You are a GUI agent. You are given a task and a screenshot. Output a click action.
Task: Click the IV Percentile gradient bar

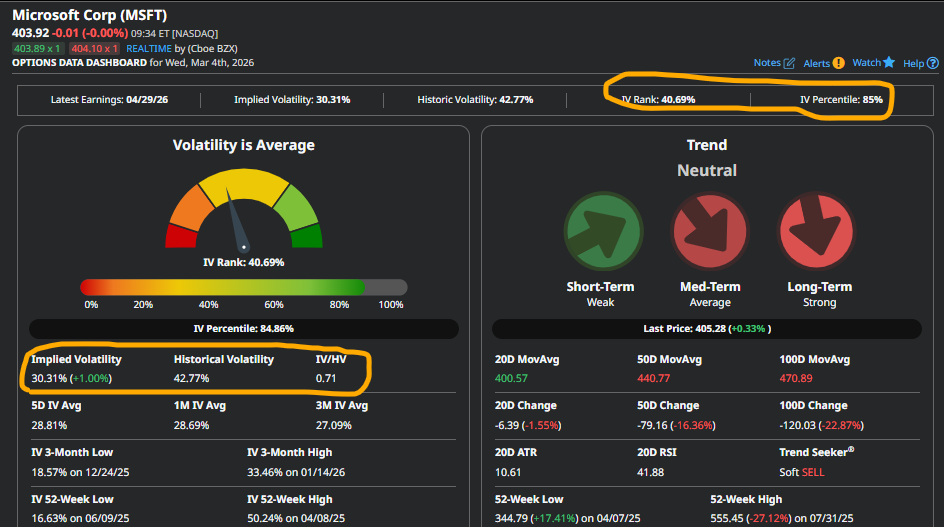(243, 287)
